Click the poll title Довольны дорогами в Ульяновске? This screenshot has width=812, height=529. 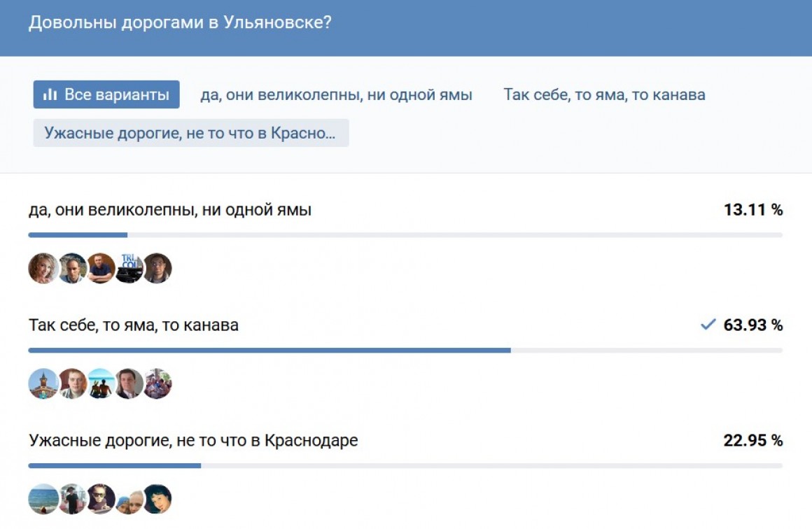180,23
